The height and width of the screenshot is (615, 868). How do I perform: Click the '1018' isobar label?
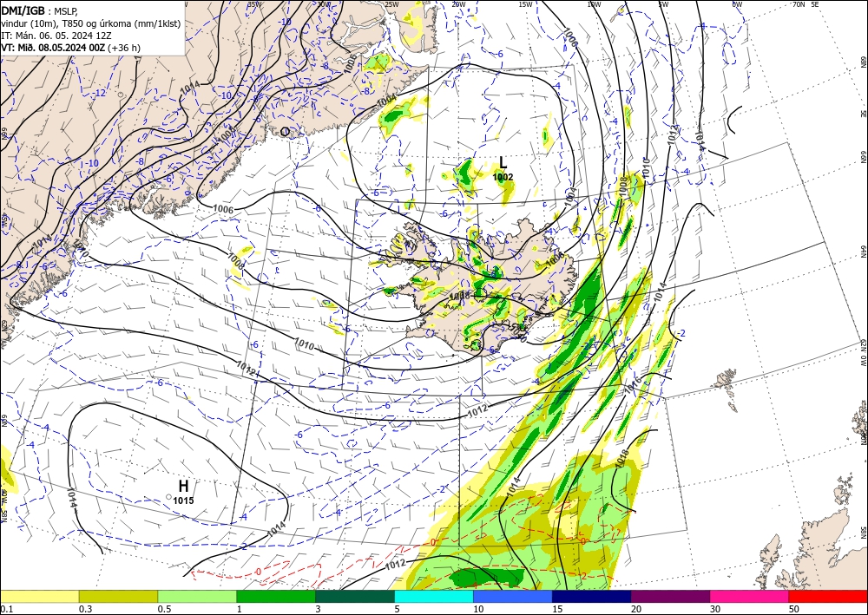622,457
